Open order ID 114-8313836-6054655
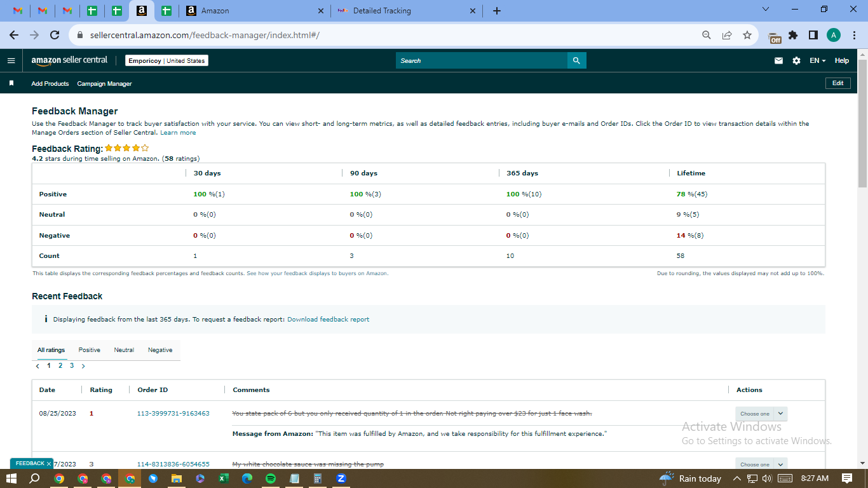This screenshot has height=488, width=868. (173, 464)
